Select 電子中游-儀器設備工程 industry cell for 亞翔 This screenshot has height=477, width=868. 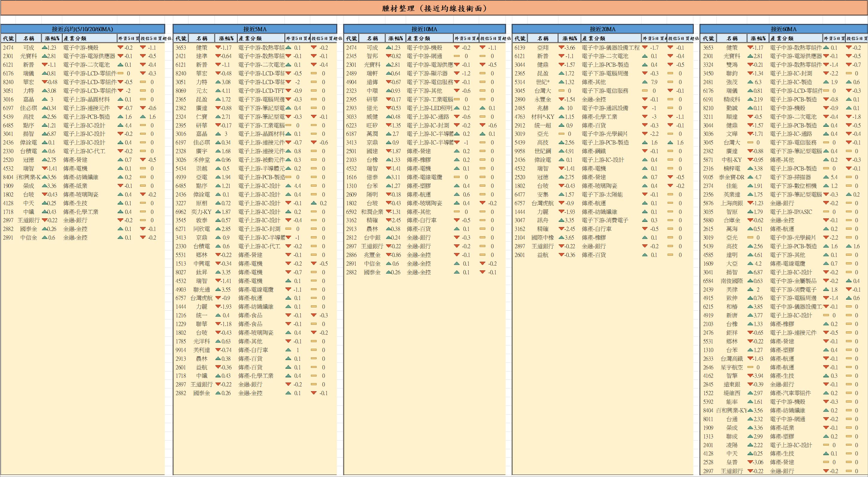[610, 48]
